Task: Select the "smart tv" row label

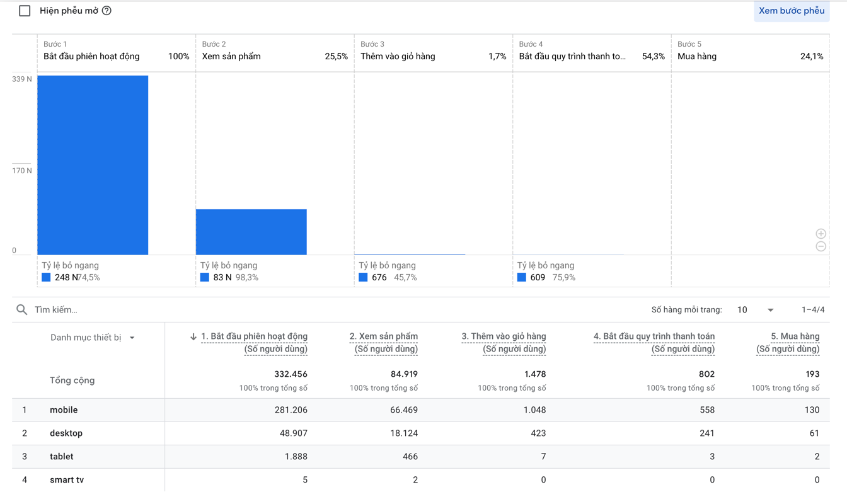Action: coord(67,480)
